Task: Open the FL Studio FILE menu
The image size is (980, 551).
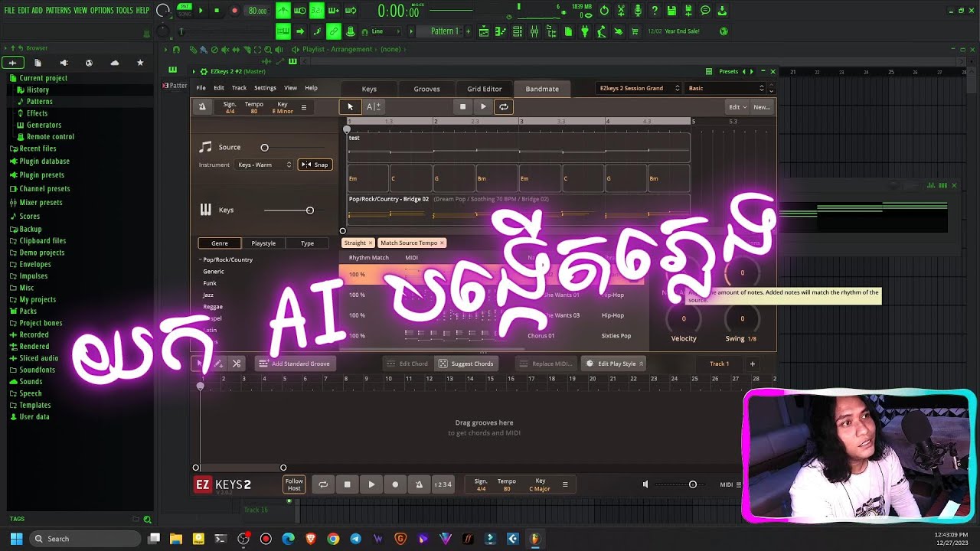Action: (x=9, y=10)
